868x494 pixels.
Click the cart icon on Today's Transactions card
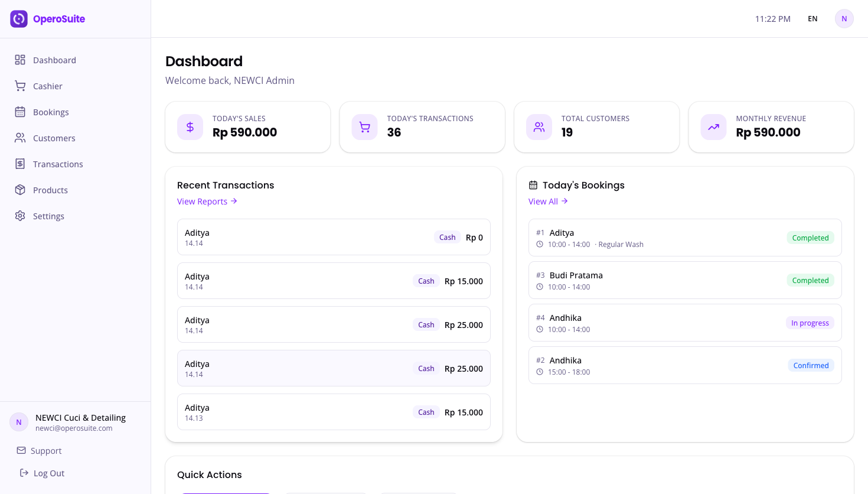tap(364, 126)
